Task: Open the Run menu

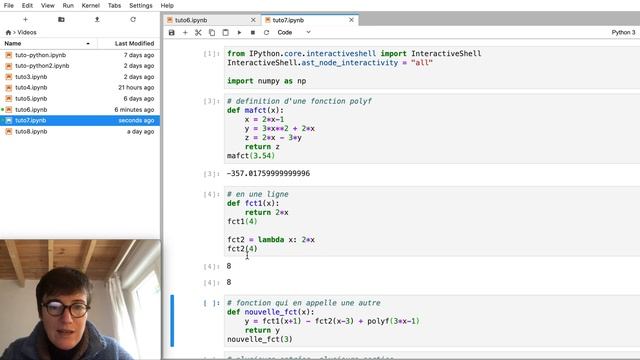Action: tap(68, 5)
